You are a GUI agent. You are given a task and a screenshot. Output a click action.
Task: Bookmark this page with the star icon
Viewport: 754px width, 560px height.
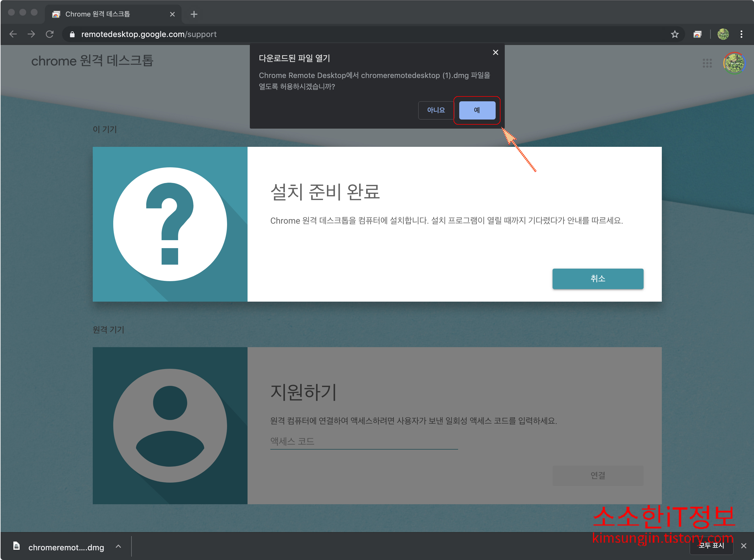[x=674, y=34]
